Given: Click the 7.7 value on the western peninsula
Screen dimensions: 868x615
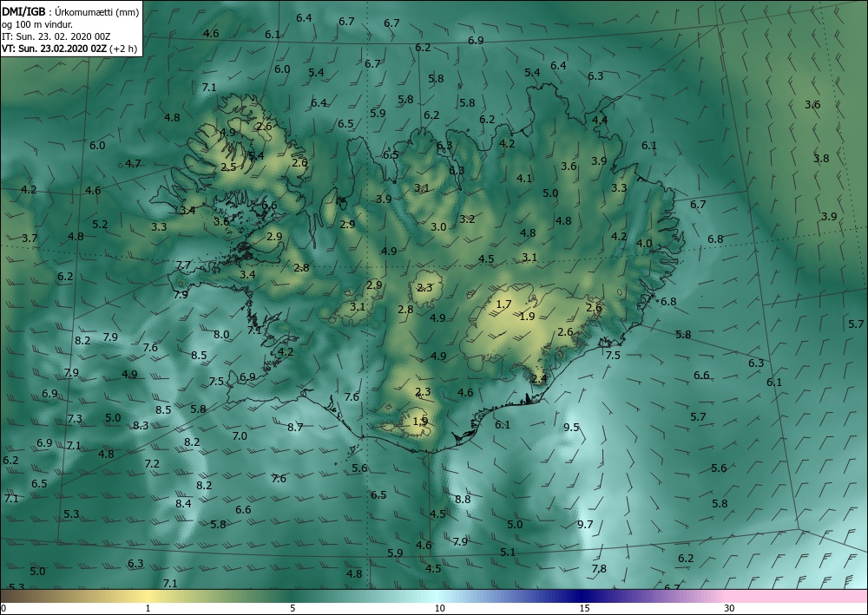Looking at the screenshot, I should [183, 265].
